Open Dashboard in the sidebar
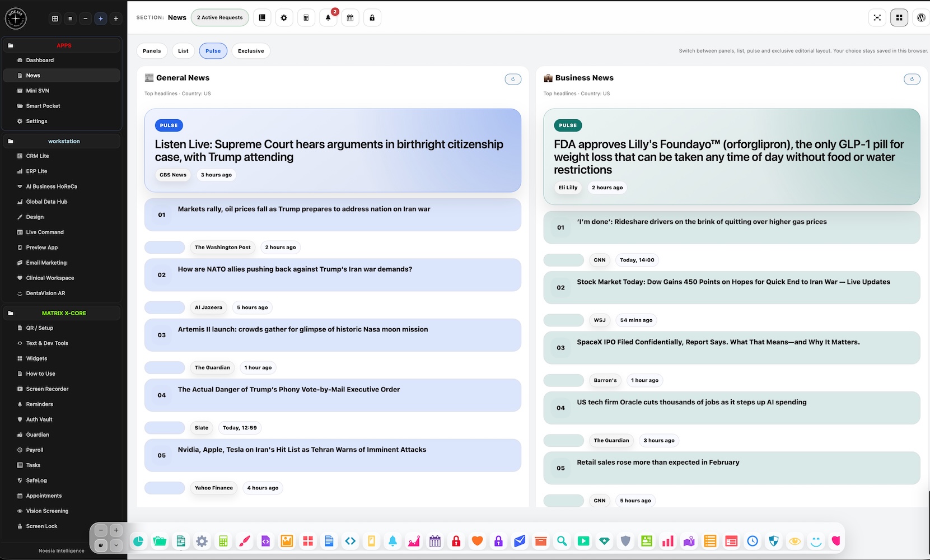Viewport: 930px width, 560px height. (62, 60)
